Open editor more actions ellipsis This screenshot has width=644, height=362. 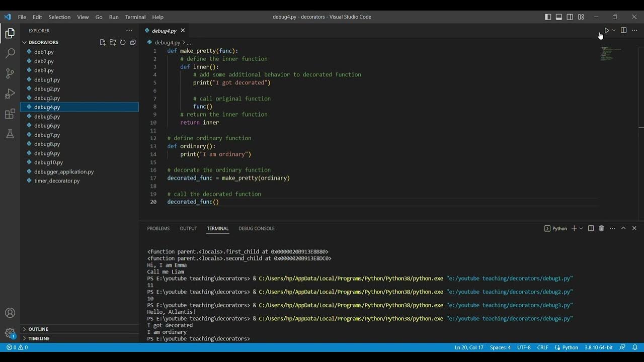tap(634, 31)
